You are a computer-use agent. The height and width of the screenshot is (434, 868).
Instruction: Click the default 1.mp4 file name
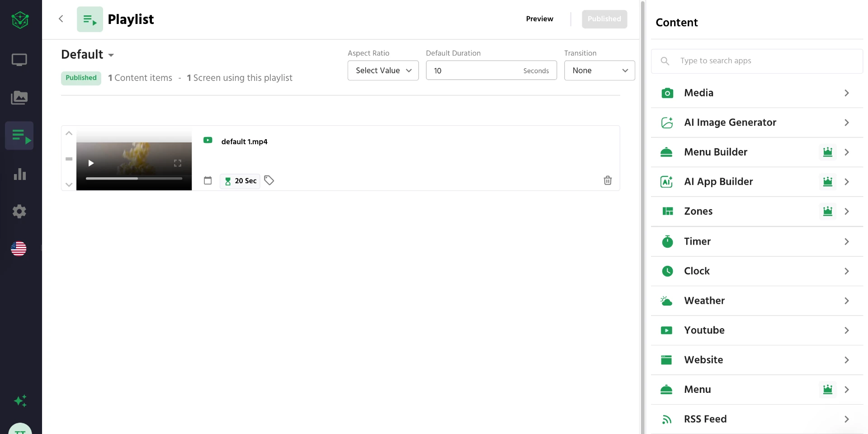pos(244,142)
